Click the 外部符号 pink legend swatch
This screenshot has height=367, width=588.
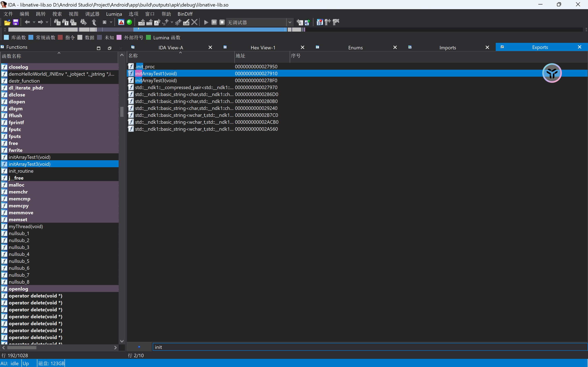tap(119, 37)
